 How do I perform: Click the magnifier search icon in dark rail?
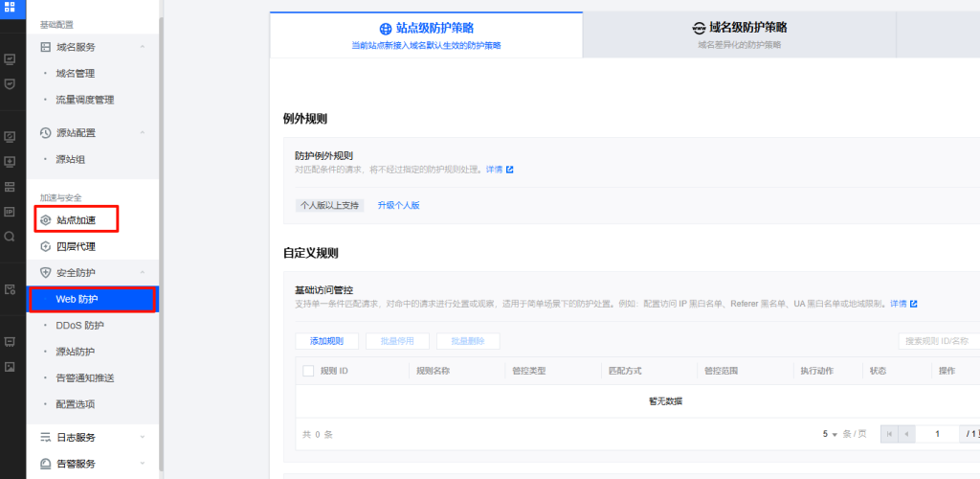(x=10, y=237)
